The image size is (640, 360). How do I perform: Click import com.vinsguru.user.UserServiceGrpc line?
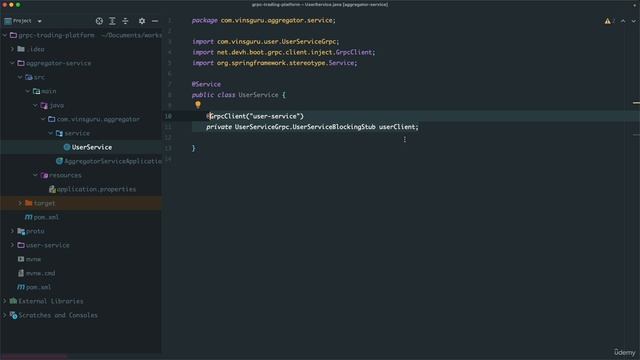tap(266, 42)
